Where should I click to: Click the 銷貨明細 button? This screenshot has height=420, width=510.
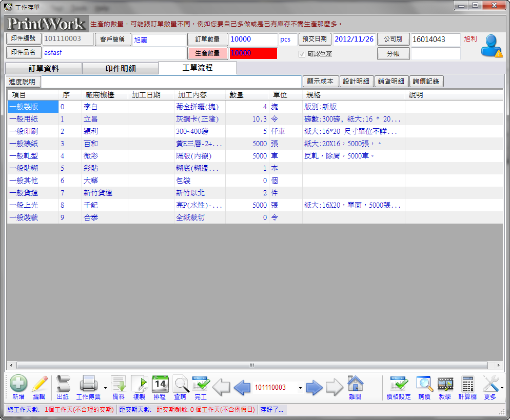(x=391, y=81)
